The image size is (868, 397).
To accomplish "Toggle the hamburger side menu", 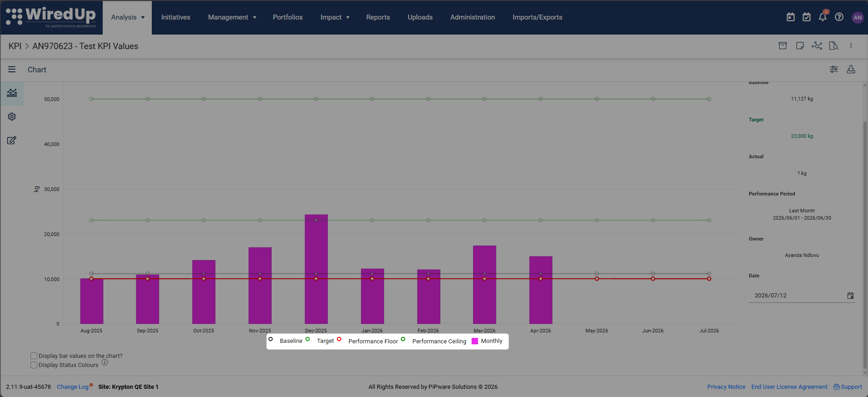I will (12, 69).
